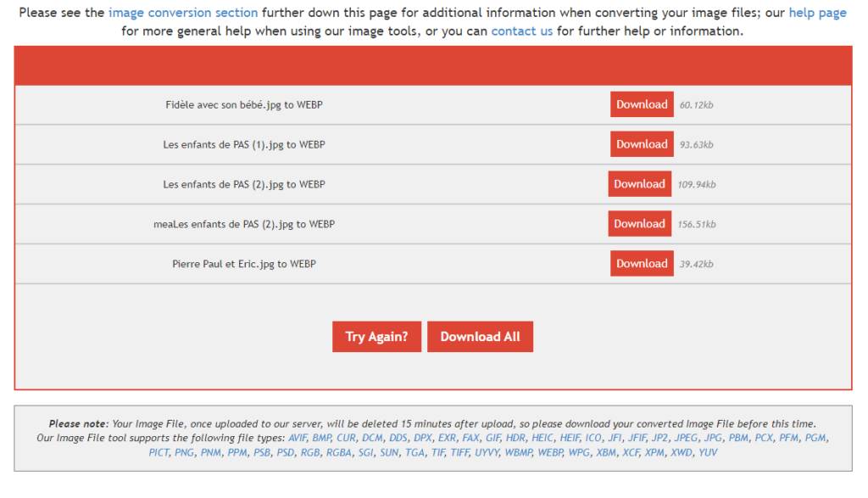The width and height of the screenshot is (868, 498).
Task: Select the AVIF file type link
Action: [x=298, y=438]
